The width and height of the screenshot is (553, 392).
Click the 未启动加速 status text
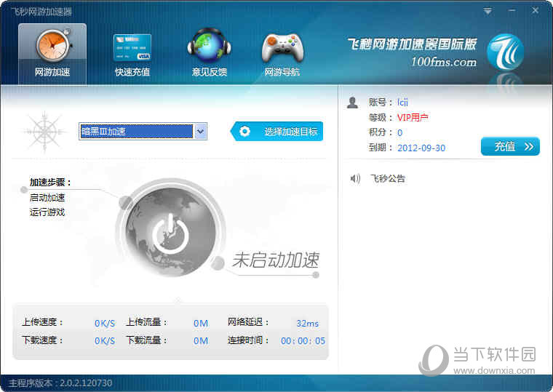276,260
